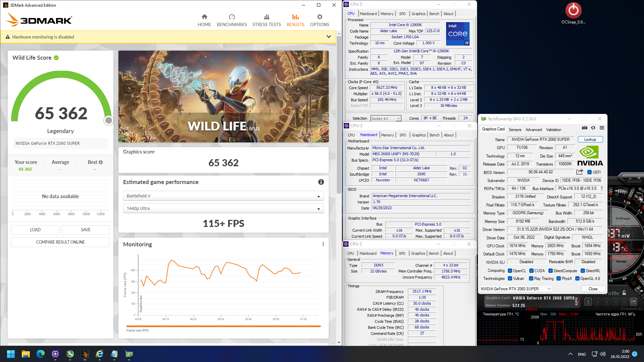Open the Socket #1 selection dropdown

point(386,118)
